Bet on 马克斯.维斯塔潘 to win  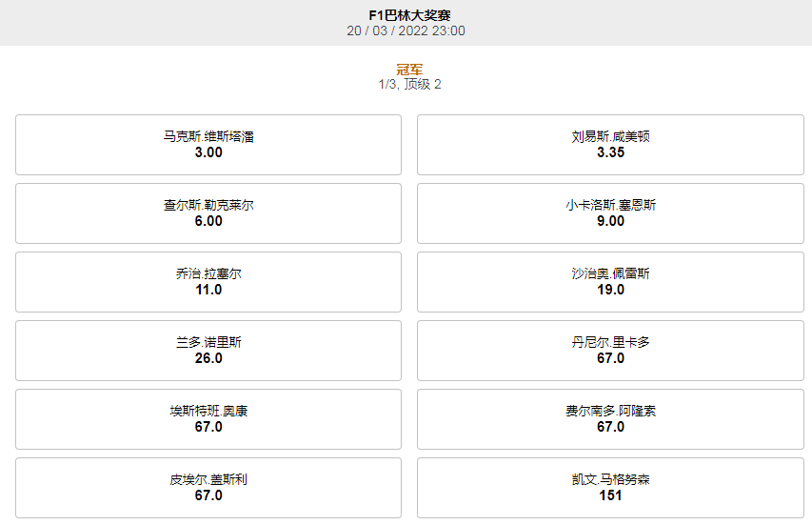point(208,145)
